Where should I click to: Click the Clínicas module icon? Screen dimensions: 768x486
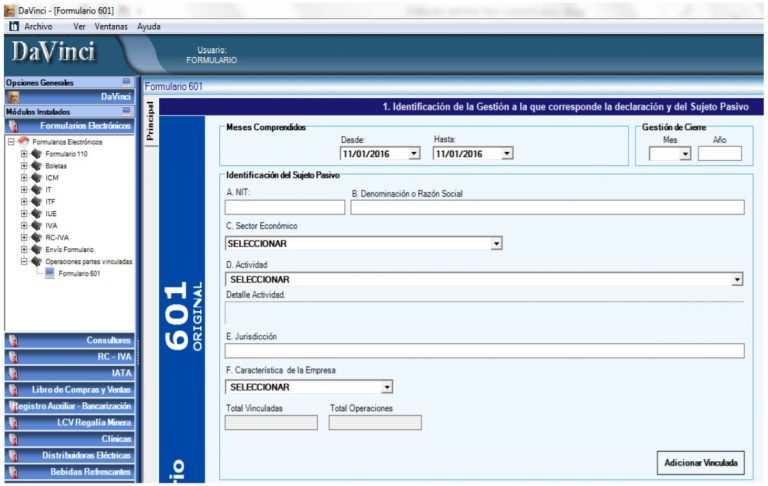click(x=13, y=439)
